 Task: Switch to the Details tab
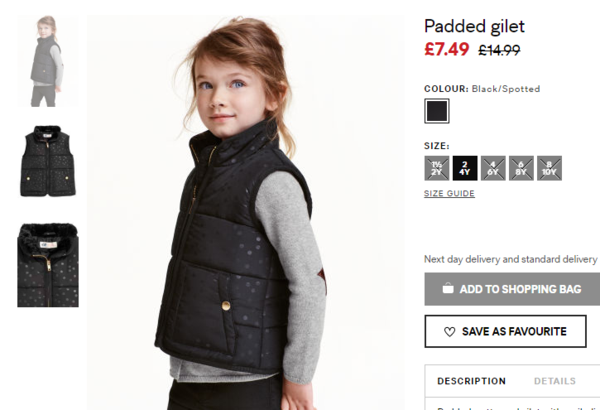point(555,381)
